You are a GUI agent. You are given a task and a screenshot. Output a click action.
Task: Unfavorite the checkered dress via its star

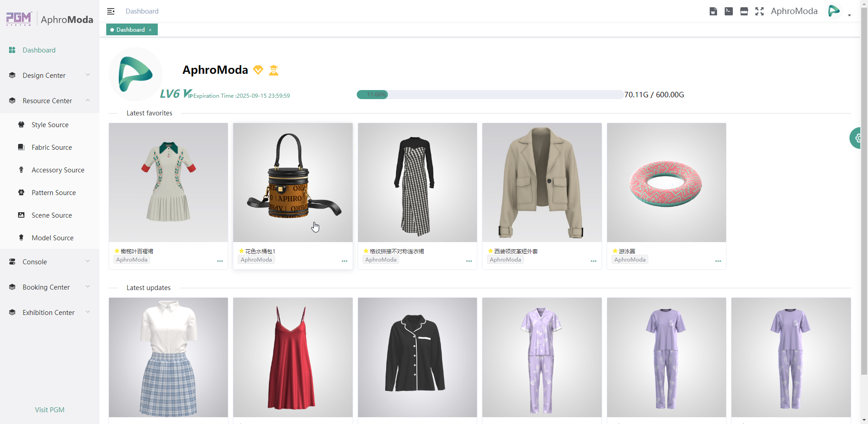coord(366,251)
